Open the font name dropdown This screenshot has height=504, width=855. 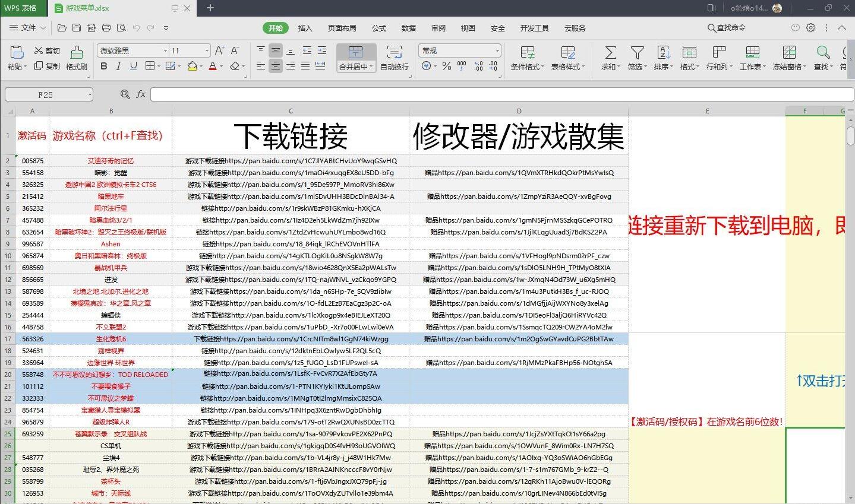[166, 50]
